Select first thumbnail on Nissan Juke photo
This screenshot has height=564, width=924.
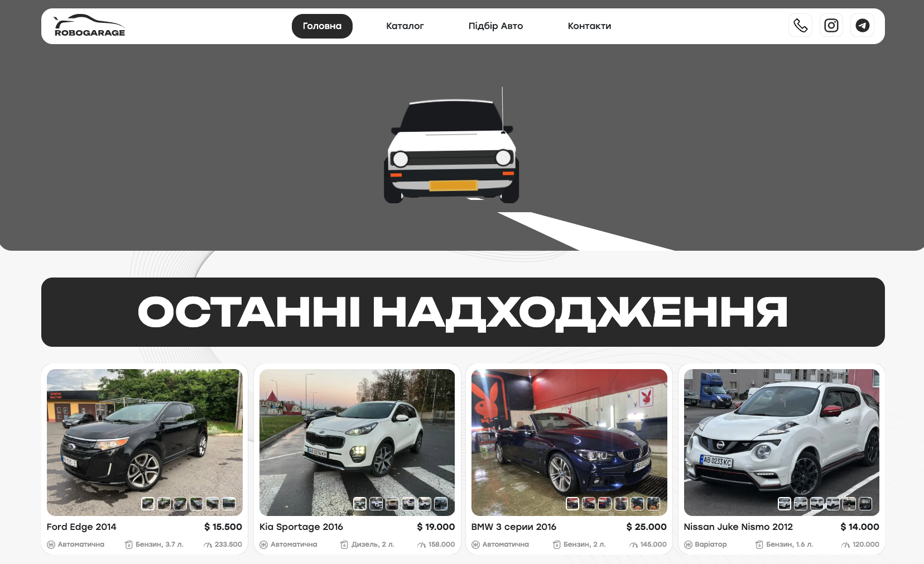click(785, 504)
